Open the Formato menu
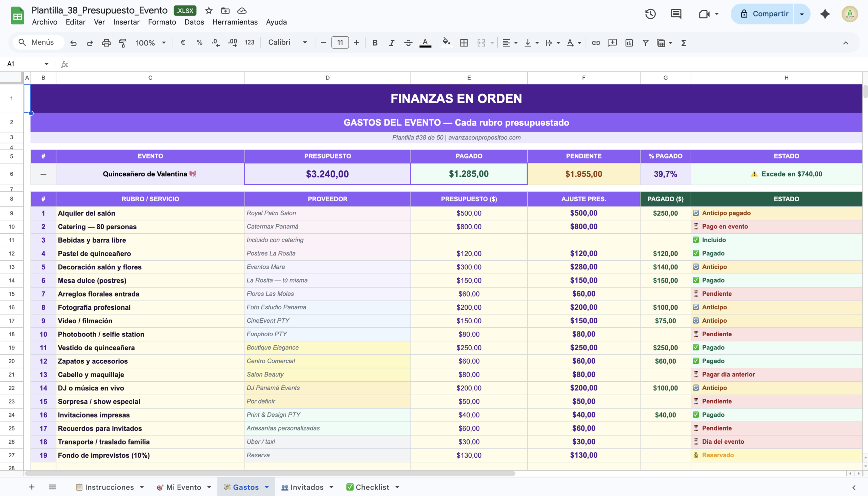This screenshot has height=496, width=868. [x=162, y=22]
